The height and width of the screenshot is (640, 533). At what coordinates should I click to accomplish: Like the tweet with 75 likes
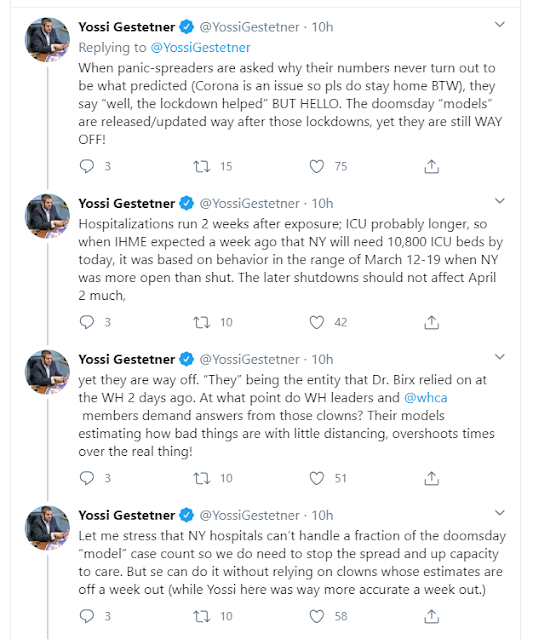(x=317, y=166)
